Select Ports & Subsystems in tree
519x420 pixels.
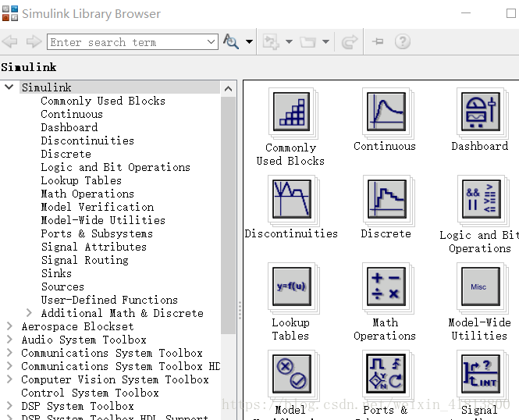click(x=97, y=233)
